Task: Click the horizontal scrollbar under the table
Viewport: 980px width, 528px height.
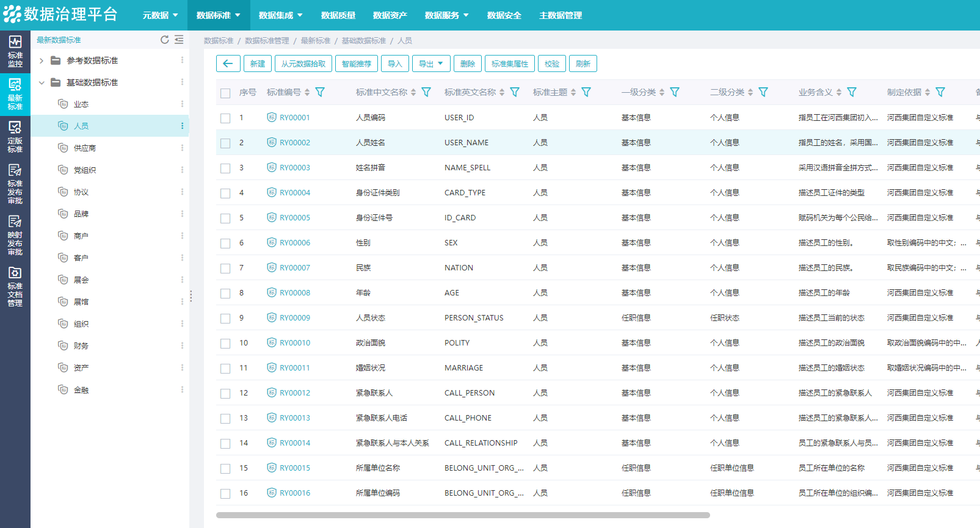Action: (463, 515)
